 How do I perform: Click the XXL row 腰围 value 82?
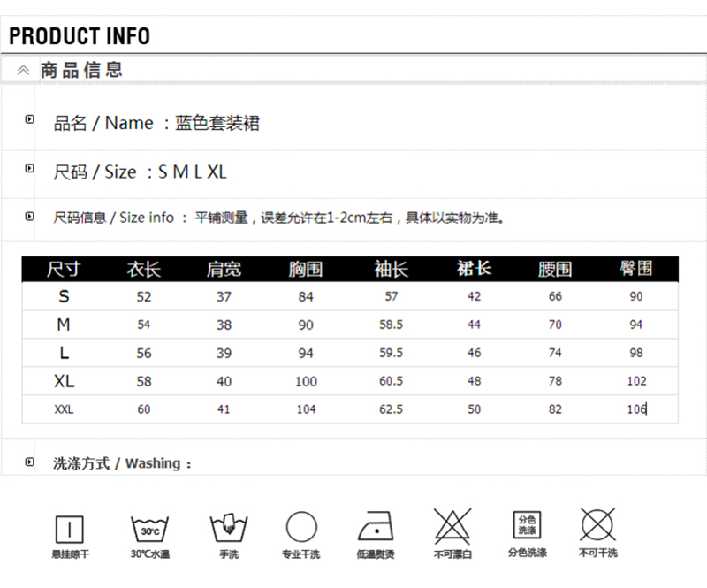555,409
